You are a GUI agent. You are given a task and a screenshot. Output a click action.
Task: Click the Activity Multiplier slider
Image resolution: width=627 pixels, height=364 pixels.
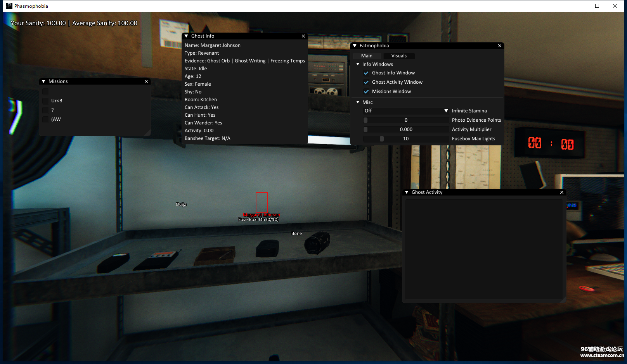point(406,129)
